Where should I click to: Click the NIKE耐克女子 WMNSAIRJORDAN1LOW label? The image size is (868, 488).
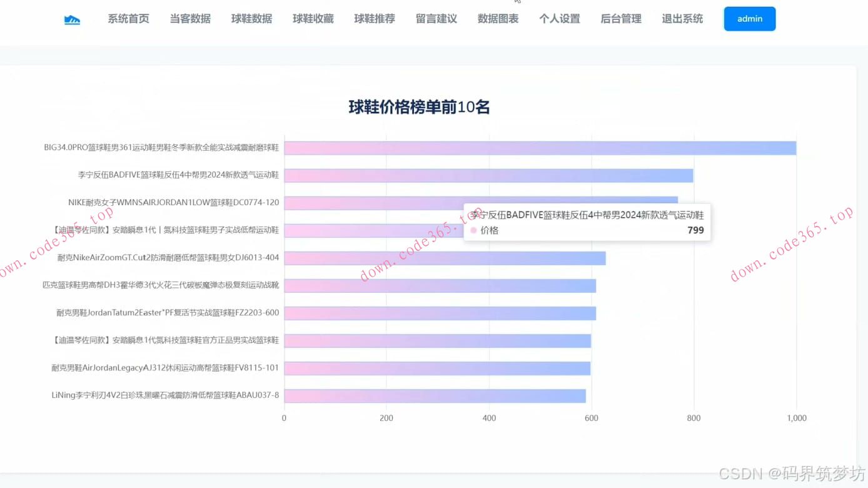click(x=173, y=202)
